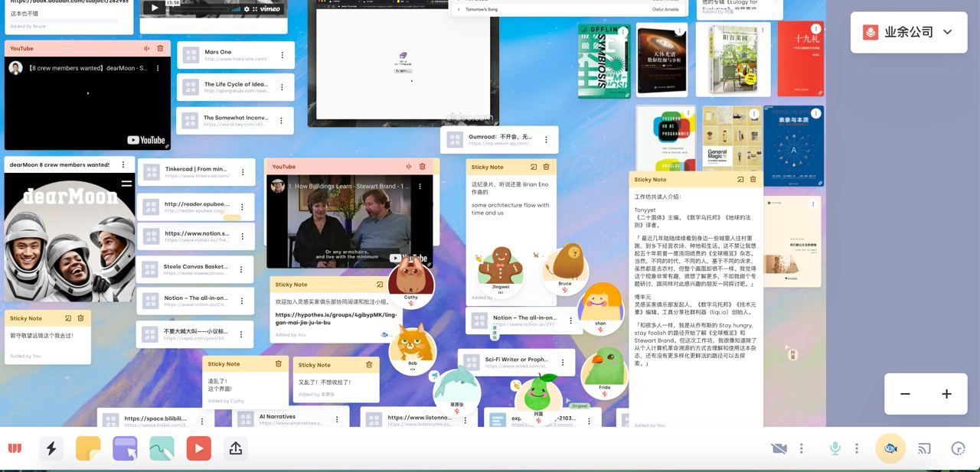The image size is (980, 472).
Task: Zoom in with the plus button
Action: [946, 394]
